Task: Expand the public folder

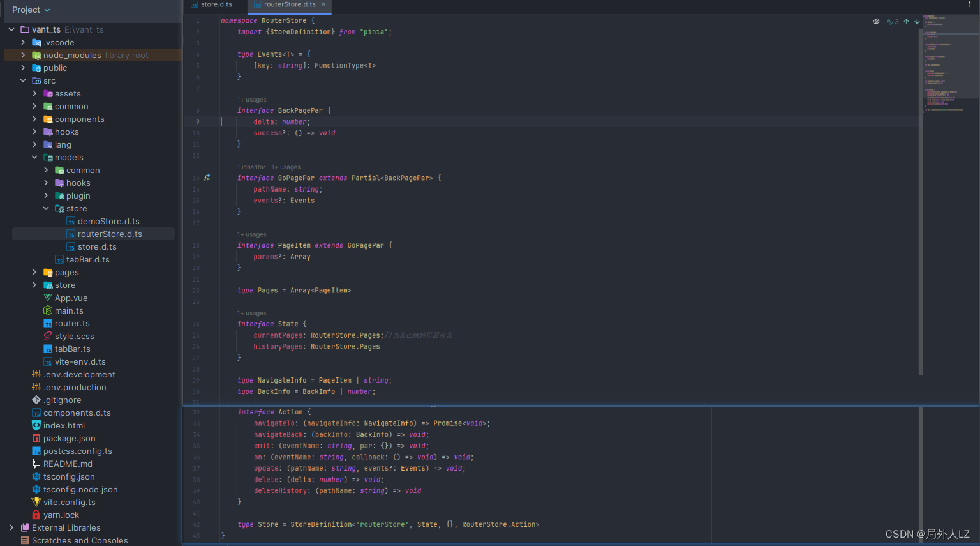Action: 23,68
